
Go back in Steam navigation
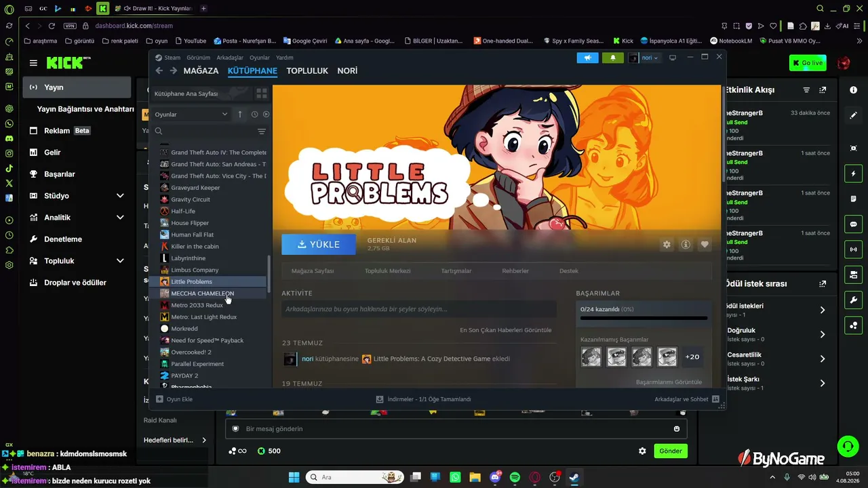pos(159,70)
